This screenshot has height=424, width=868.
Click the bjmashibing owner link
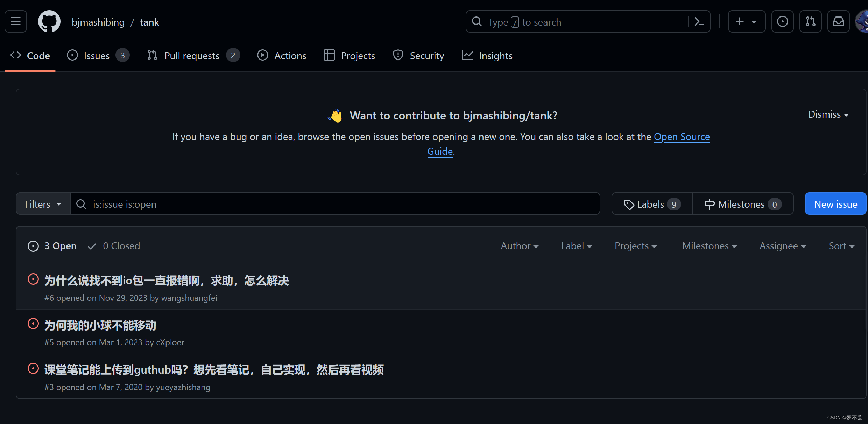(98, 22)
